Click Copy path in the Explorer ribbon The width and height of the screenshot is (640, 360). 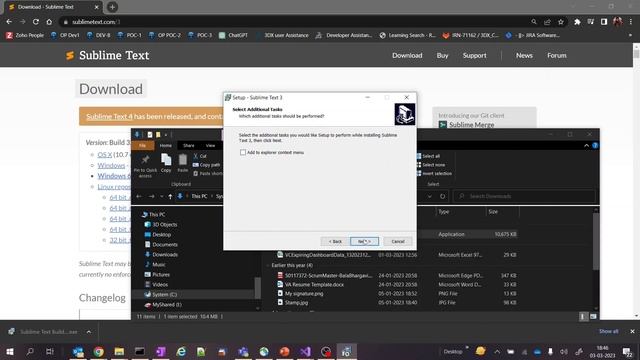(207, 165)
